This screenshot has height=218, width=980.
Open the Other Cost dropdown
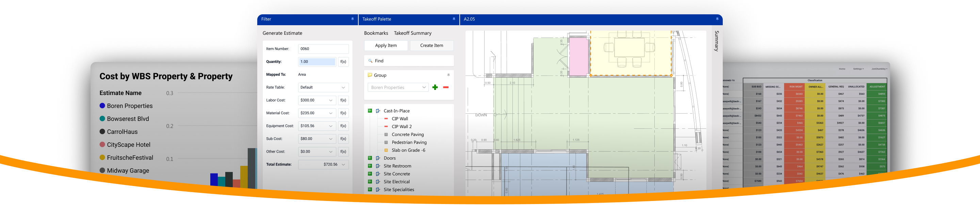pos(331,152)
